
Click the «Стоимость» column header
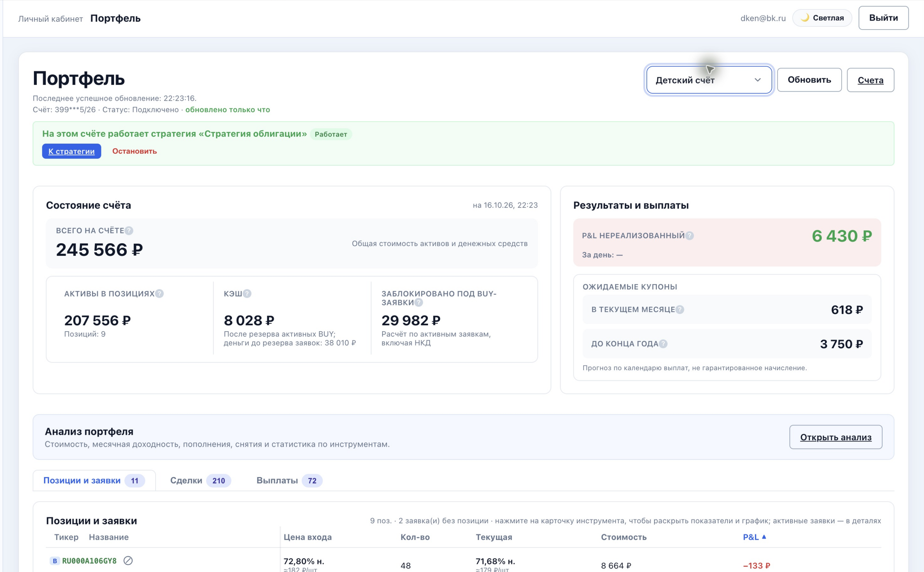tap(624, 537)
